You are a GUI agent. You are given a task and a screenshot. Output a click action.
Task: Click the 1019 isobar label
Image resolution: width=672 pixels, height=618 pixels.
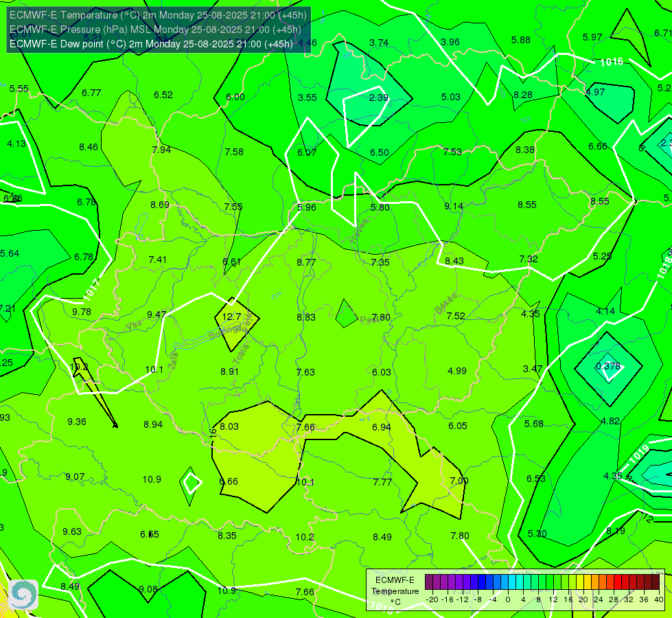pyautogui.click(x=639, y=455)
